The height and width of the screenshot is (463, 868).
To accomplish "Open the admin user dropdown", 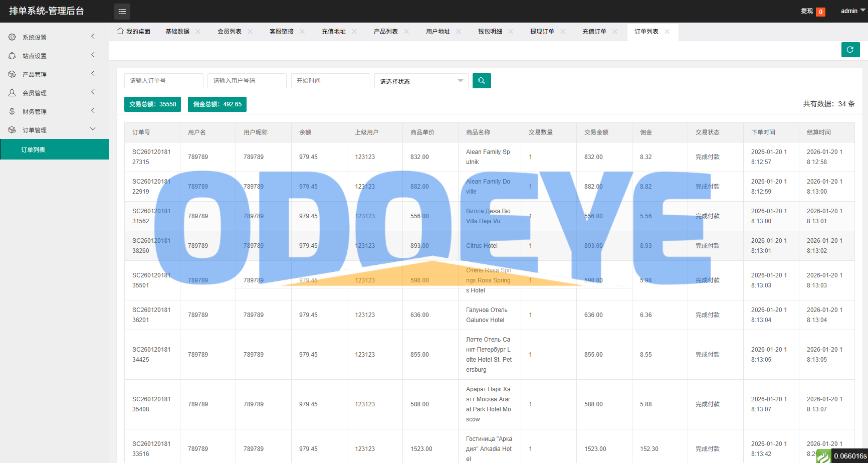I will 852,11.
